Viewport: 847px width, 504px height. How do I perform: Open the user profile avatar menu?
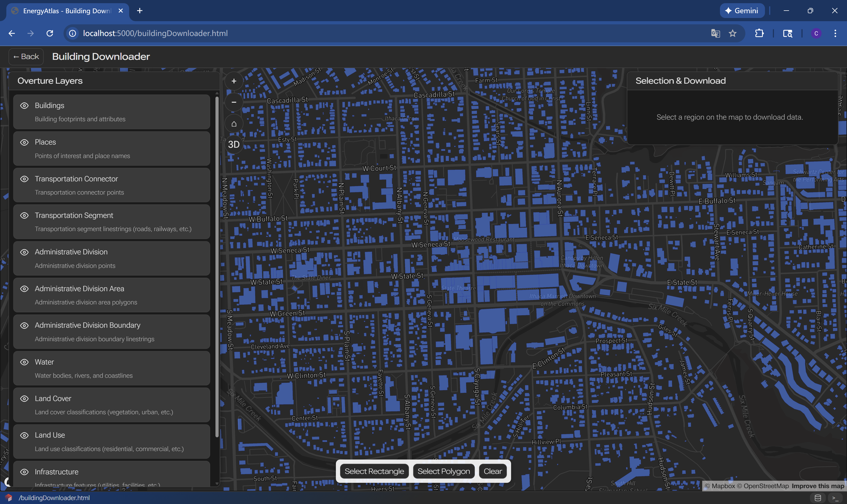(816, 33)
